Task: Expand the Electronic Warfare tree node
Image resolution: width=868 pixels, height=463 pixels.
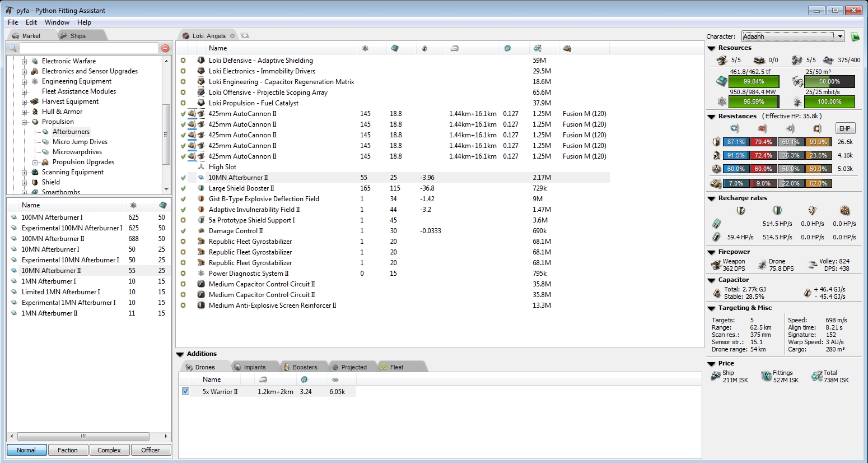Action: point(25,61)
